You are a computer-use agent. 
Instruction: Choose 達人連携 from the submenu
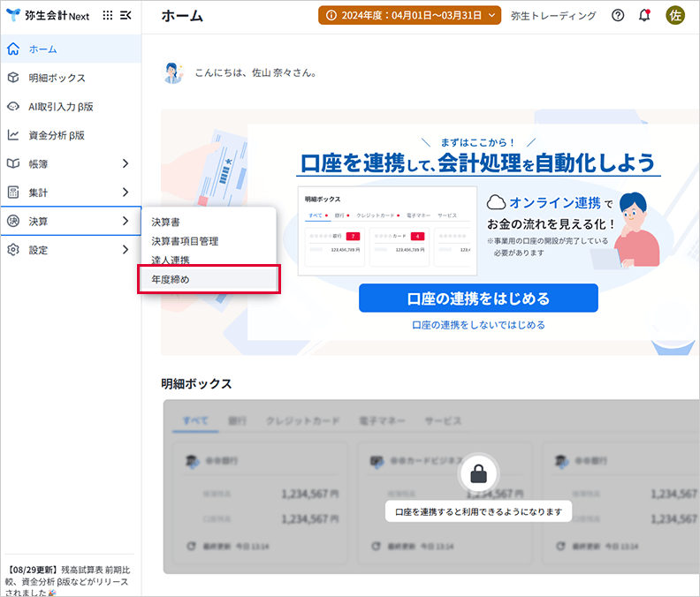(171, 260)
